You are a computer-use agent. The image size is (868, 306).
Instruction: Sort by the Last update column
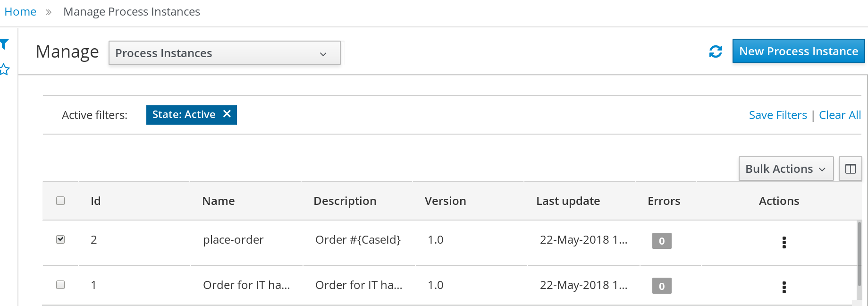[x=568, y=201]
